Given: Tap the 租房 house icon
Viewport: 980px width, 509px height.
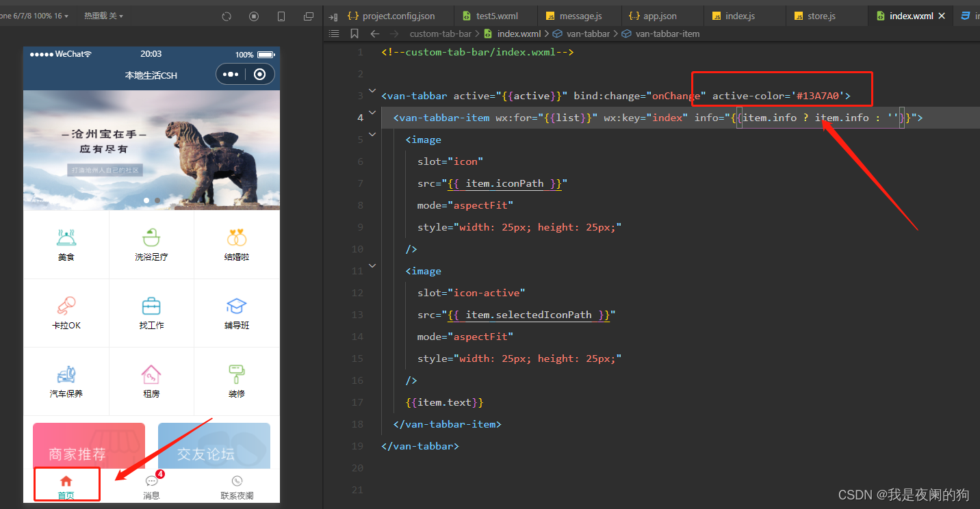Looking at the screenshot, I should tap(151, 374).
